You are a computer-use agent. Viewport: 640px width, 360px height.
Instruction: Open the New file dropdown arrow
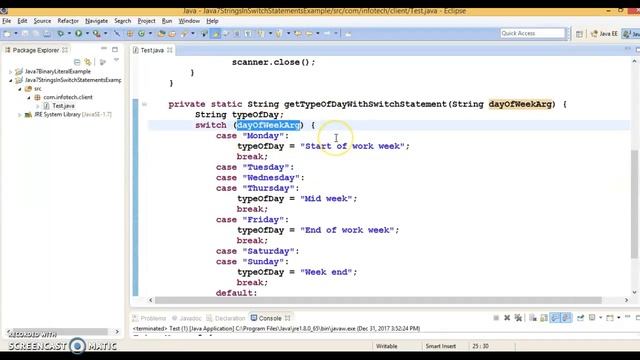pyautogui.click(x=16, y=34)
